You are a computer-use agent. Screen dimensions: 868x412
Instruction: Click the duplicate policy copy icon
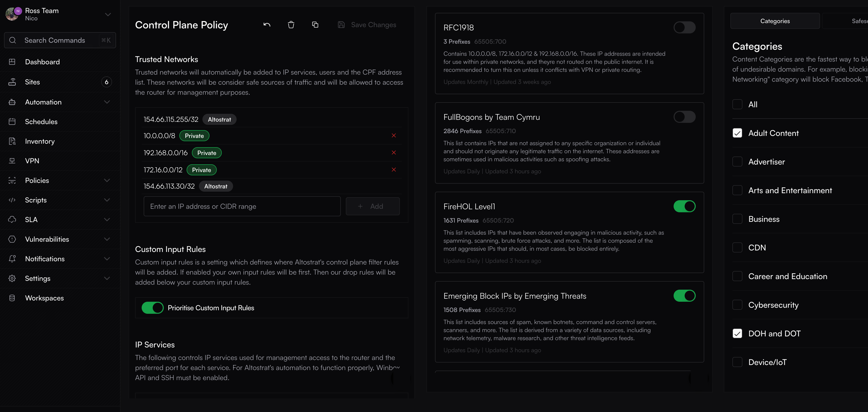315,25
